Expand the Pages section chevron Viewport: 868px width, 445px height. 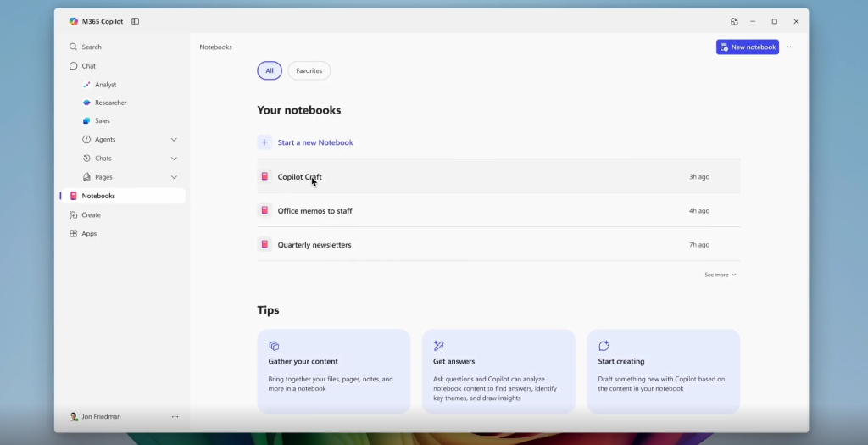click(174, 177)
